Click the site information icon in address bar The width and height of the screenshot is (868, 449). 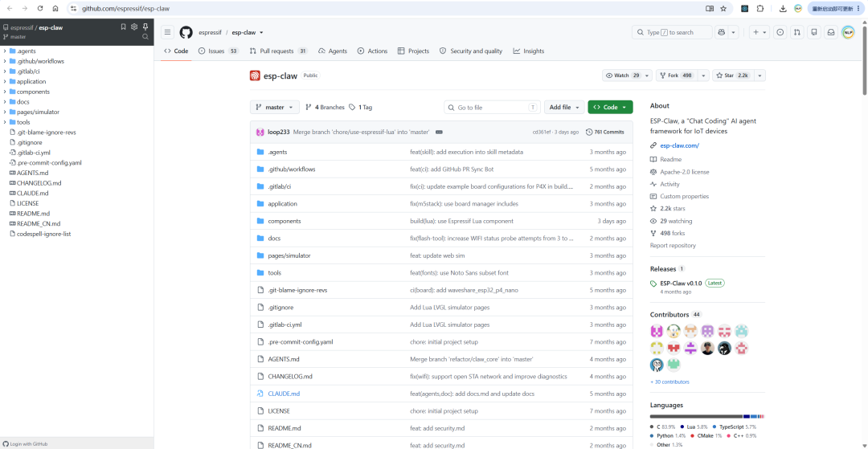tap(74, 8)
